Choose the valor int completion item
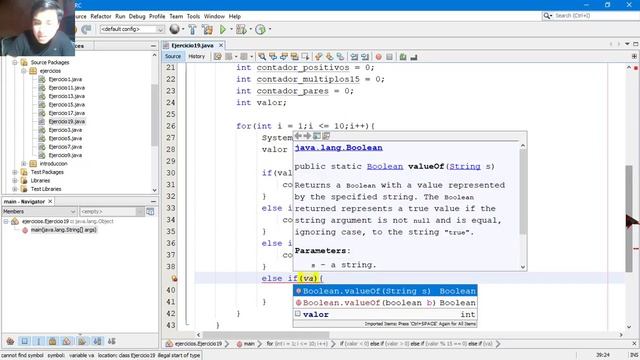The image size is (640, 360). [385, 314]
